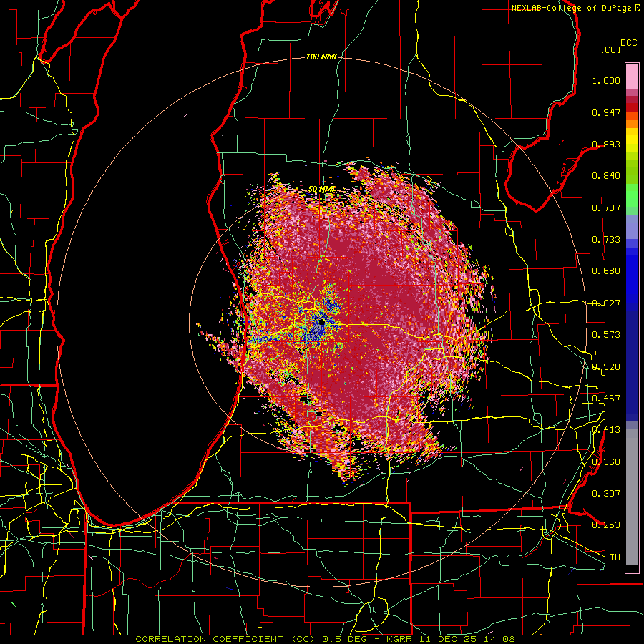
Task: Select the 0.840 legend value
Action: point(606,176)
